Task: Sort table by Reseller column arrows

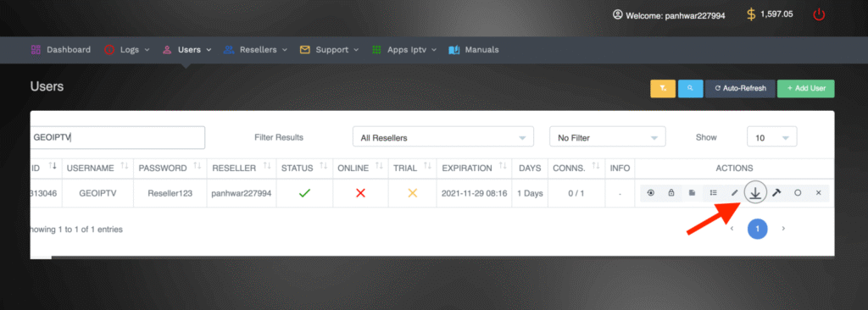Action: pyautogui.click(x=267, y=166)
